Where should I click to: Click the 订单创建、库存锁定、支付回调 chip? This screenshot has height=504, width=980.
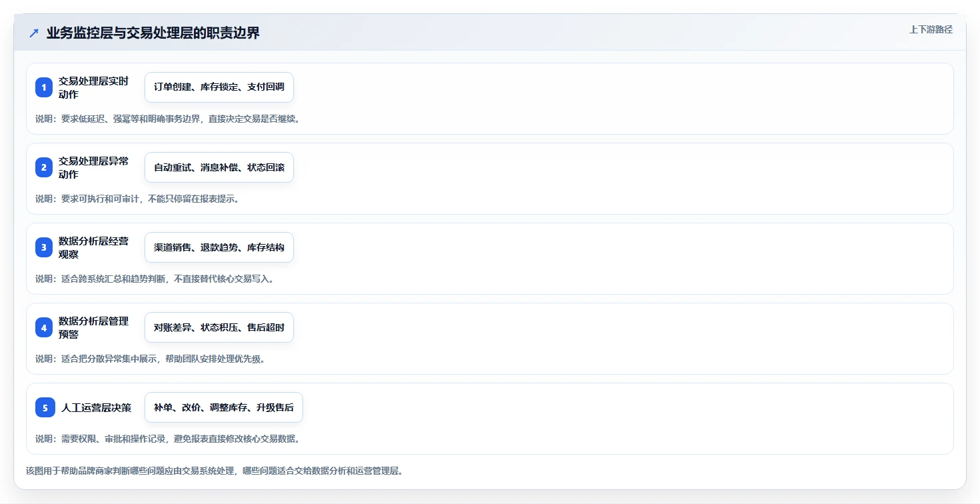[219, 87]
